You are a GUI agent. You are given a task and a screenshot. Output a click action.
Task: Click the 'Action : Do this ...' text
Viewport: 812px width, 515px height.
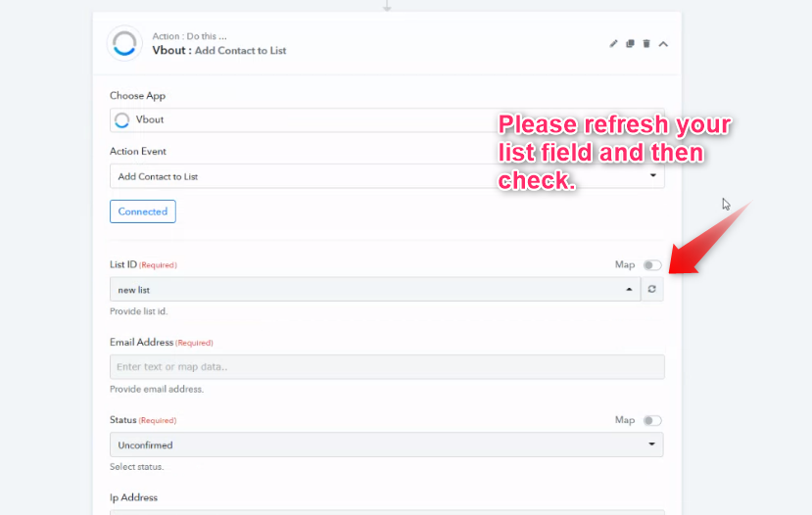click(x=190, y=36)
